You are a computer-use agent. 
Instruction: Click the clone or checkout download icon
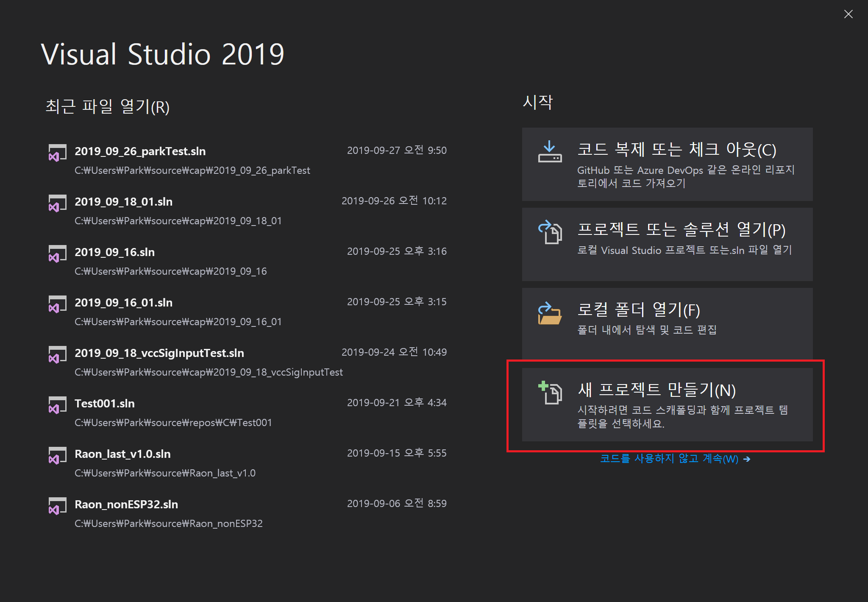tap(550, 152)
